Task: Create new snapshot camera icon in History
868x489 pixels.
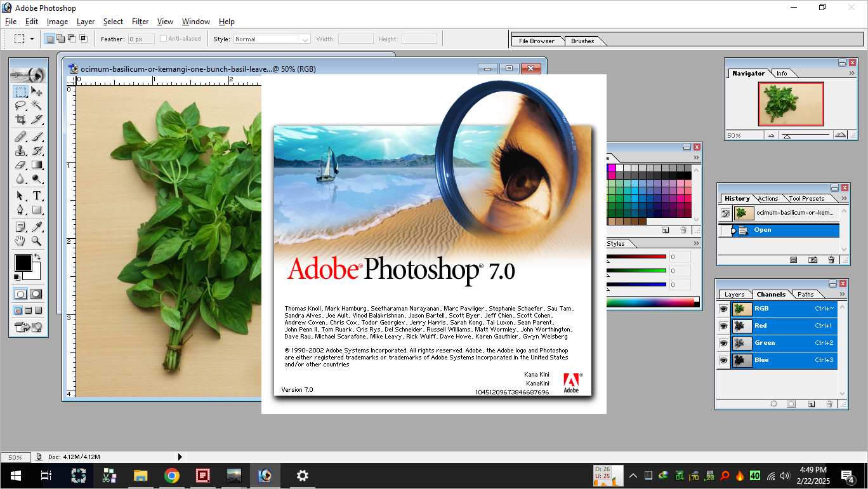Action: (813, 260)
